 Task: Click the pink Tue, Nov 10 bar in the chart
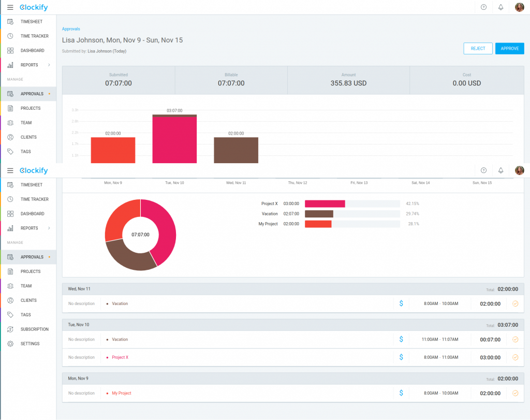[174, 140]
